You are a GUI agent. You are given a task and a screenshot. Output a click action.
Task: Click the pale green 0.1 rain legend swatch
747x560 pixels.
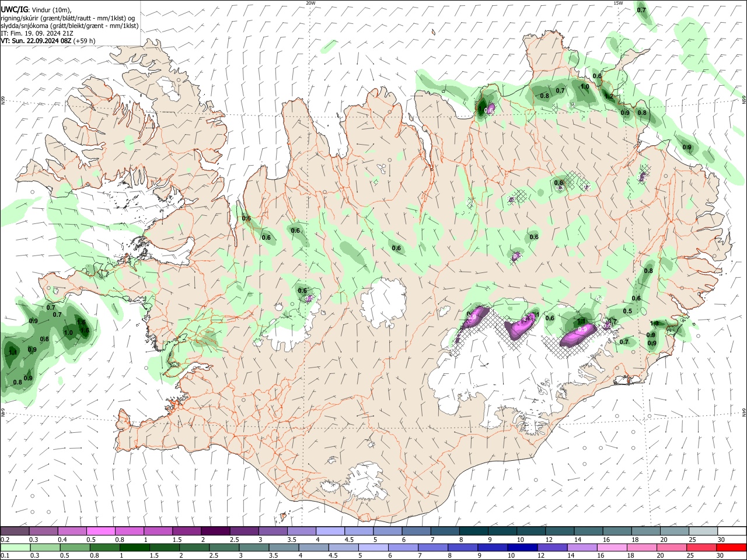(x=15, y=547)
